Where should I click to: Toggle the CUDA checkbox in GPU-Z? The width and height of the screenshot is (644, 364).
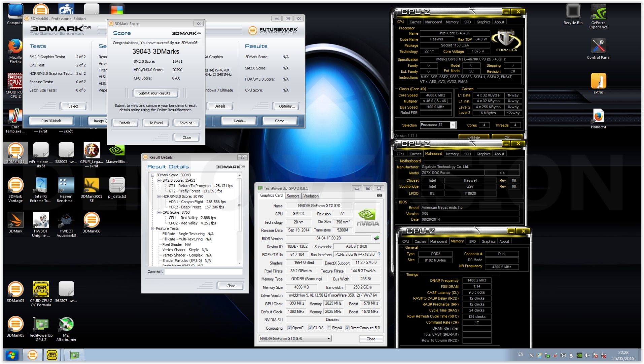point(310,328)
